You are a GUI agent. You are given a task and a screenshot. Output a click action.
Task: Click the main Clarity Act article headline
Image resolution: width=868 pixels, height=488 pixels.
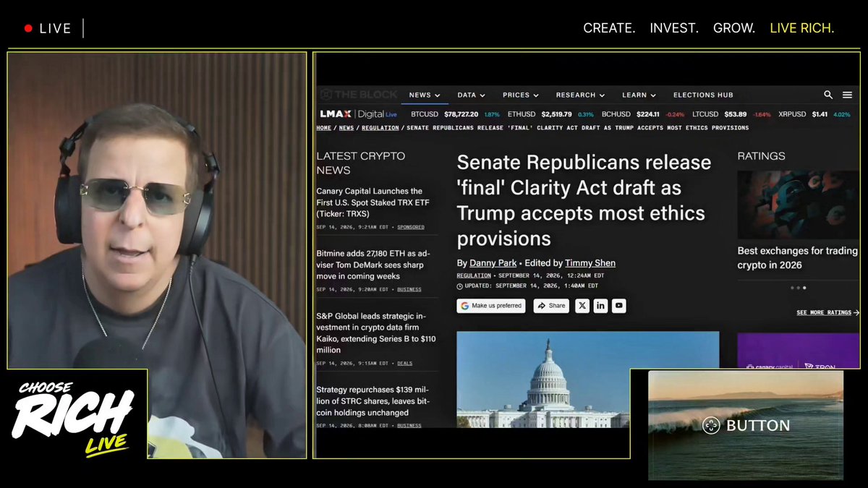coord(584,200)
